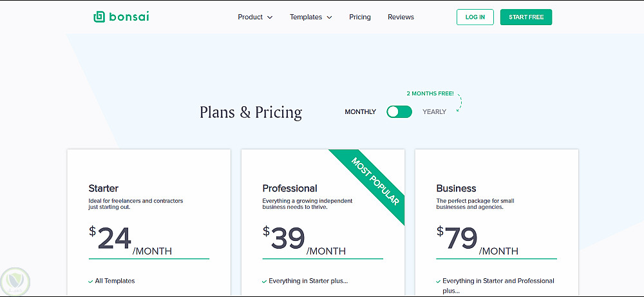Select the Yearly billing label
The width and height of the screenshot is (644, 297).
click(434, 112)
